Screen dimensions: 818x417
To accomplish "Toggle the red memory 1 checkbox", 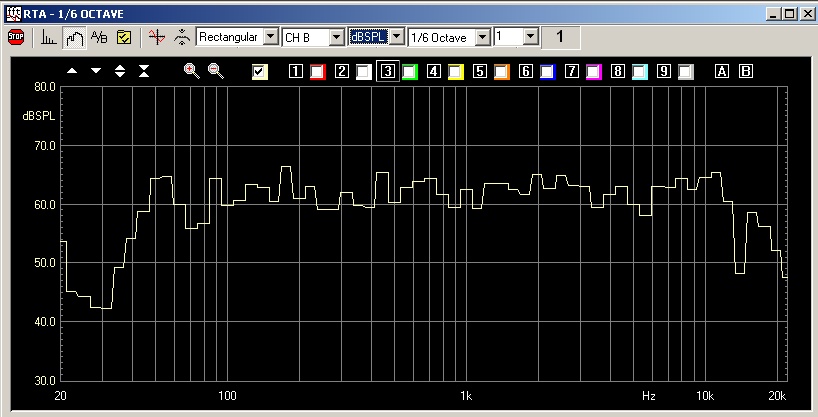I will click(317, 71).
